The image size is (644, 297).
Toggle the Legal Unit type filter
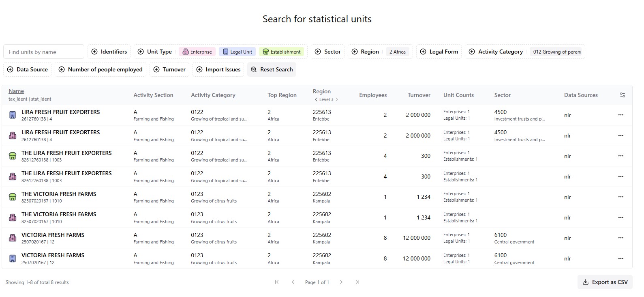[237, 52]
